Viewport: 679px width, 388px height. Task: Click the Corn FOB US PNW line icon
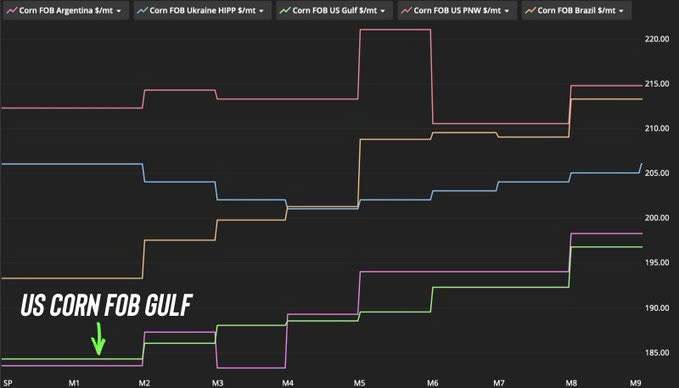tap(406, 10)
